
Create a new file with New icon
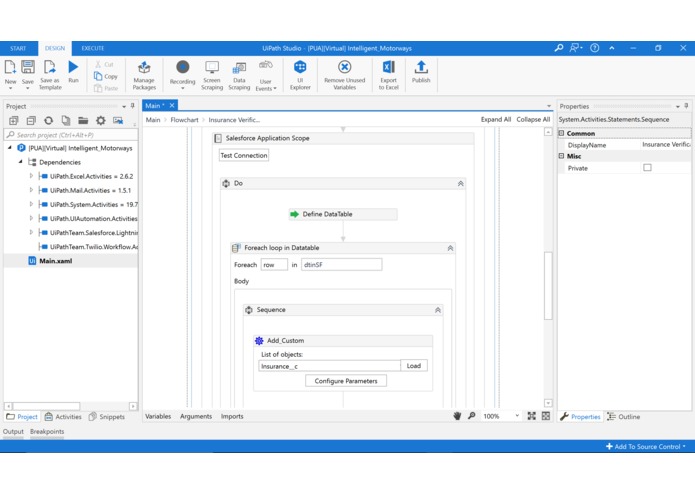click(x=10, y=73)
